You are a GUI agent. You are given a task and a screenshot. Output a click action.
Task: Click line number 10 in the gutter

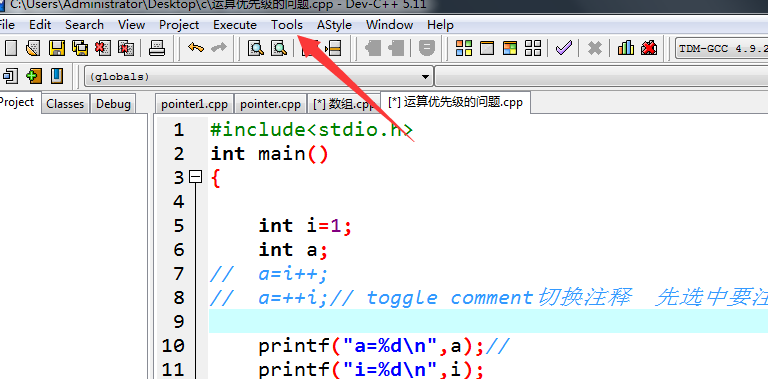(x=173, y=346)
